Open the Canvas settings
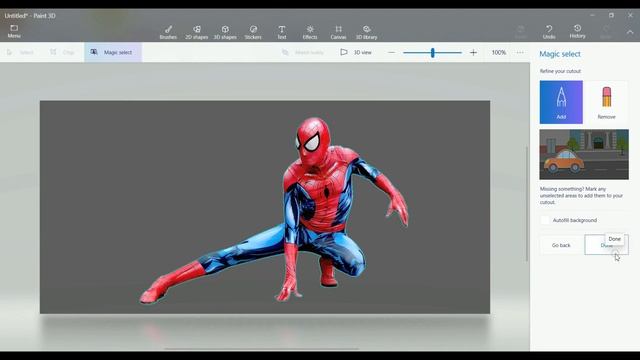The width and height of the screenshot is (640, 360). coord(338,32)
